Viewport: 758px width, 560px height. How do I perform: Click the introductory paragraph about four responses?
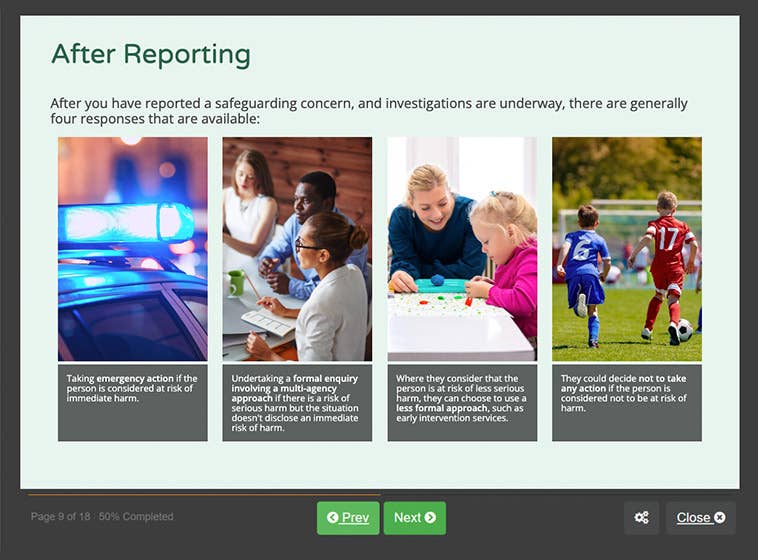click(369, 111)
